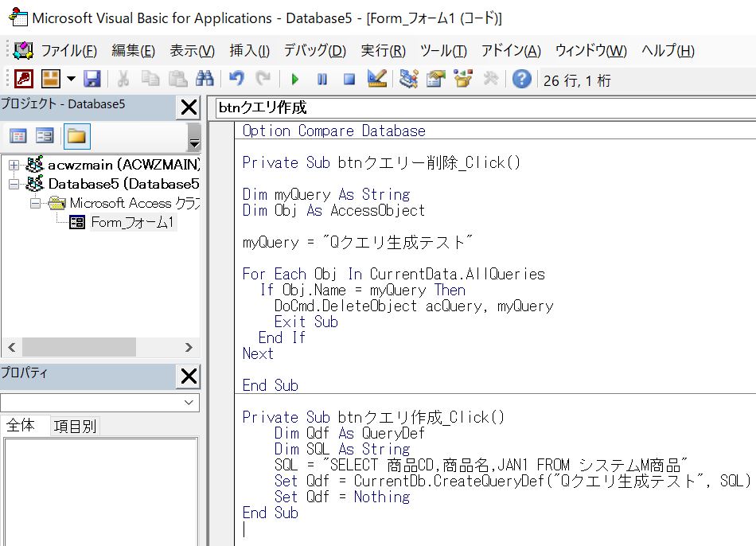Screen dimensions: 756x546
Task: Stop execution with Reset square icon
Action: tap(349, 79)
